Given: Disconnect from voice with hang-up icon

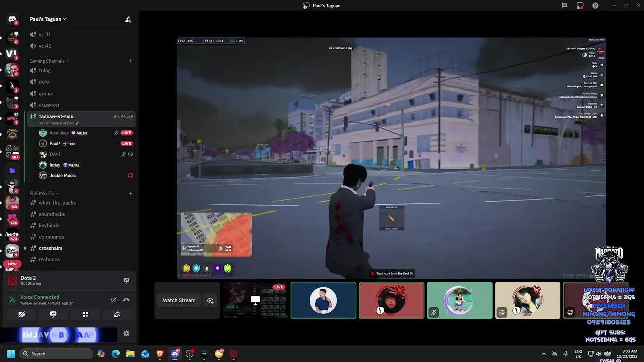Looking at the screenshot, I should point(126,300).
